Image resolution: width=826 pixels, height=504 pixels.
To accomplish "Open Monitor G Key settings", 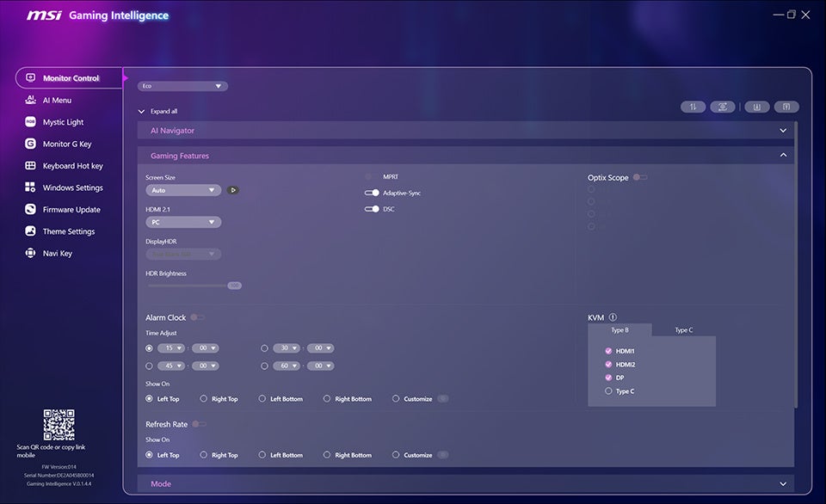I will [x=68, y=143].
